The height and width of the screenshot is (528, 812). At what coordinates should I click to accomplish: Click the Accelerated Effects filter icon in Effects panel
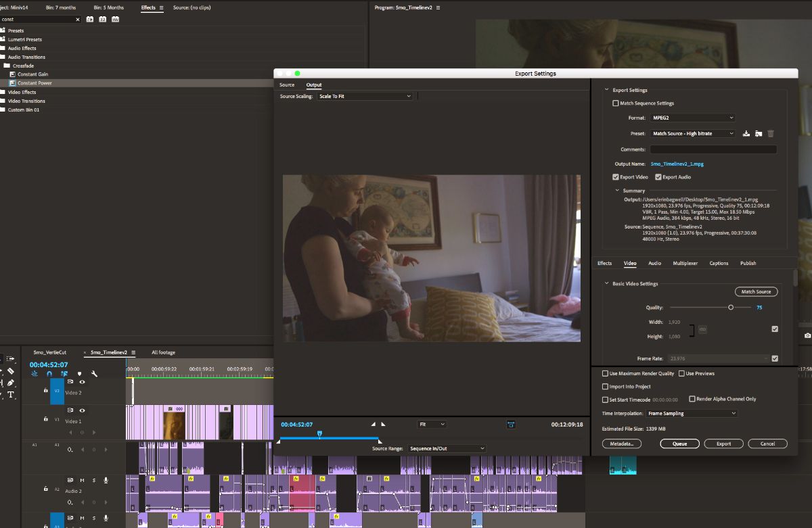[90, 19]
